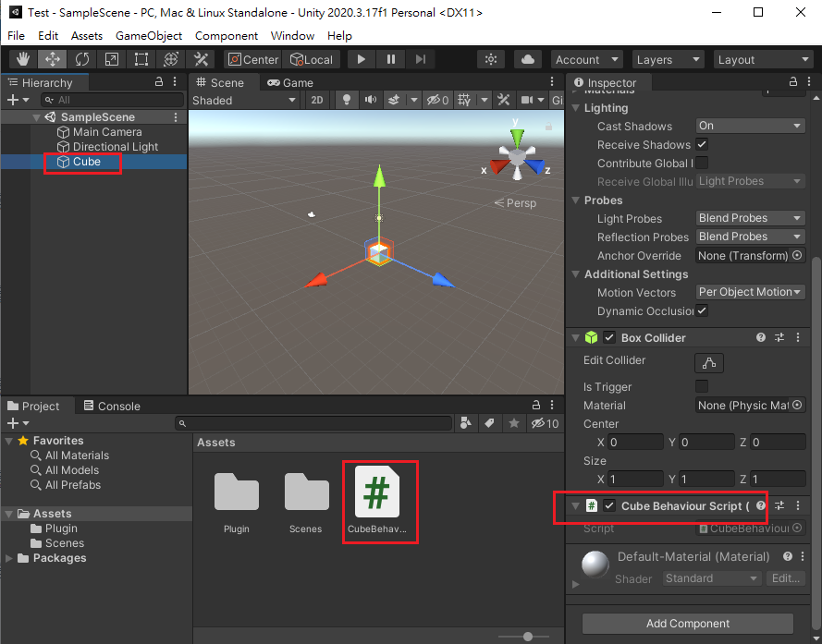This screenshot has width=822, height=644.
Task: Select the Rotate tool
Action: 81,59
